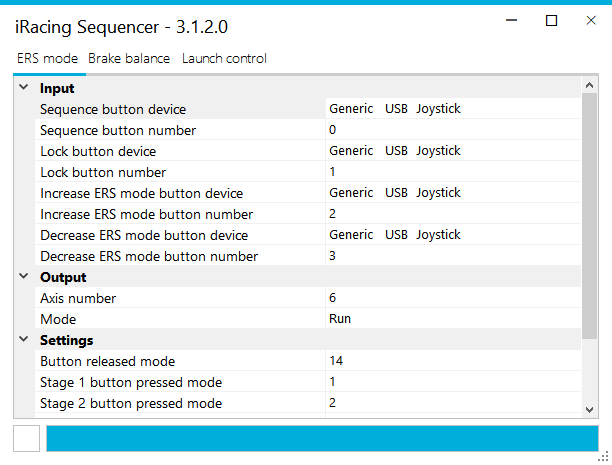This screenshot has height=465, width=612.
Task: Select the 'Button released mode' label
Action: (107, 362)
